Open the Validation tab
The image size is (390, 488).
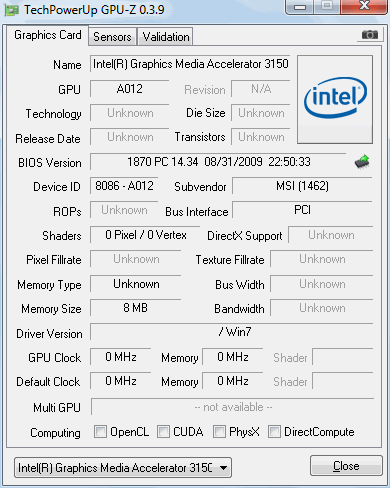(x=166, y=37)
